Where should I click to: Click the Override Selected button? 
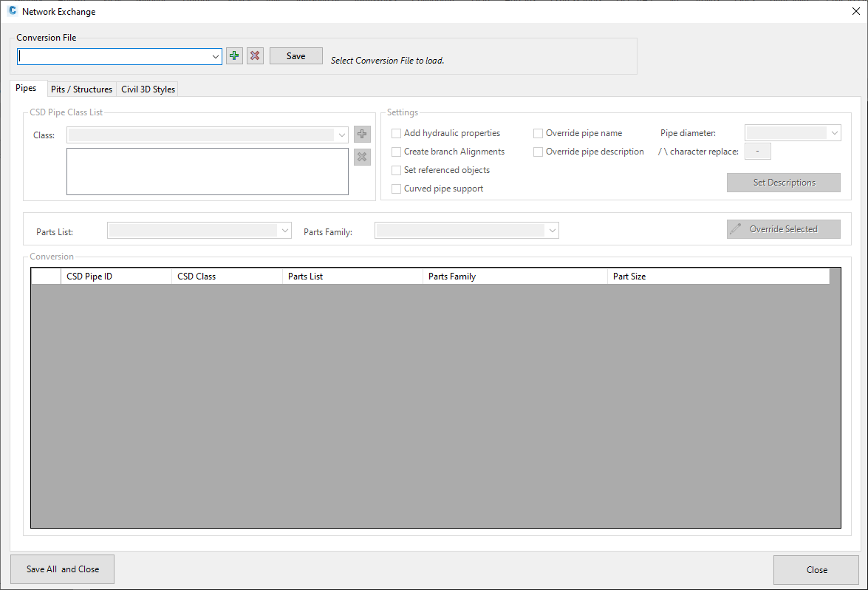(x=783, y=229)
